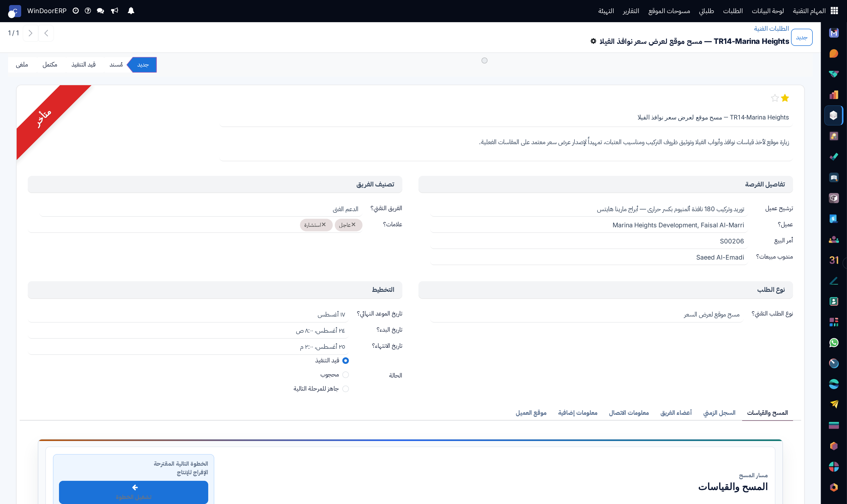The height and width of the screenshot is (504, 847).
Task: Click the جديد new record button
Action: coord(802,37)
